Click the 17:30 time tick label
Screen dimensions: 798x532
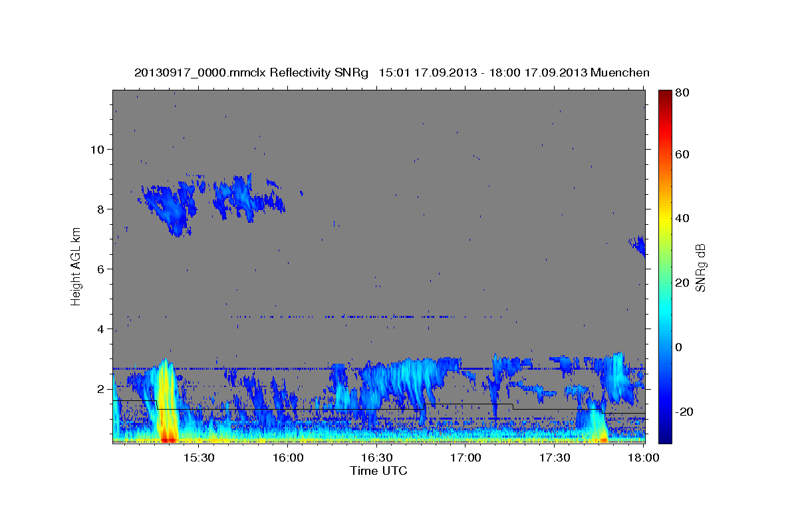[555, 458]
